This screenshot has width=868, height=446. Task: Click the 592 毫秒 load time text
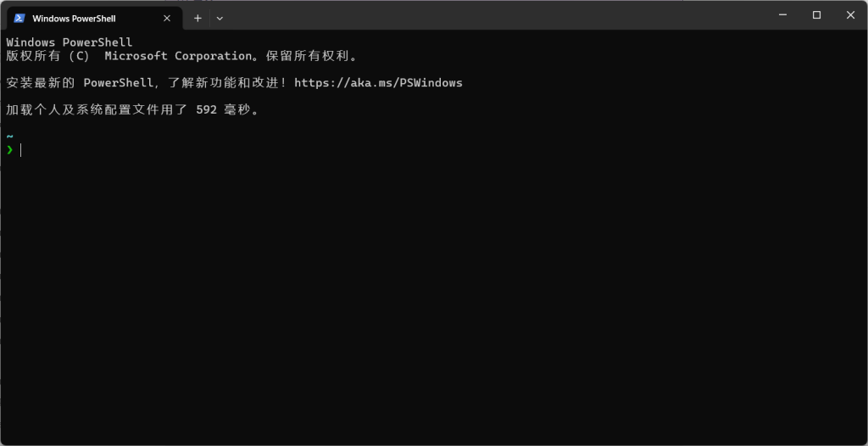click(227, 109)
